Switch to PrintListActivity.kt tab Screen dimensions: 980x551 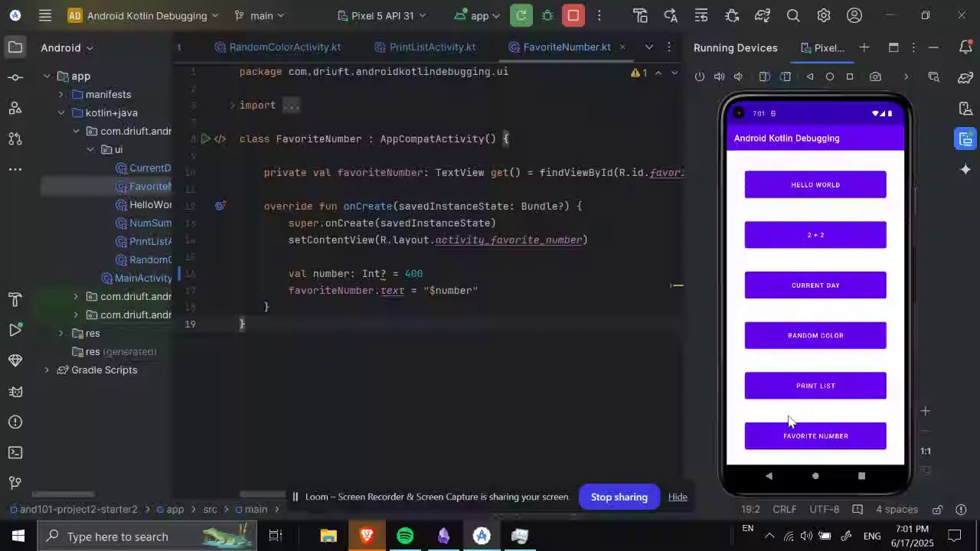(x=425, y=47)
